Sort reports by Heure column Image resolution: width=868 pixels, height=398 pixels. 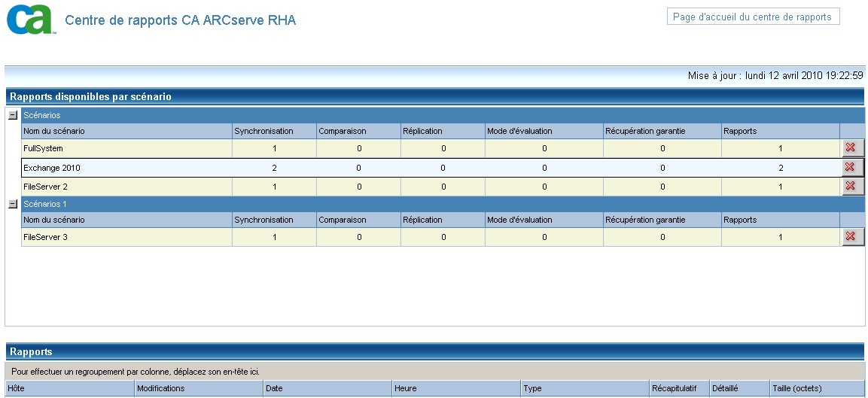457,388
